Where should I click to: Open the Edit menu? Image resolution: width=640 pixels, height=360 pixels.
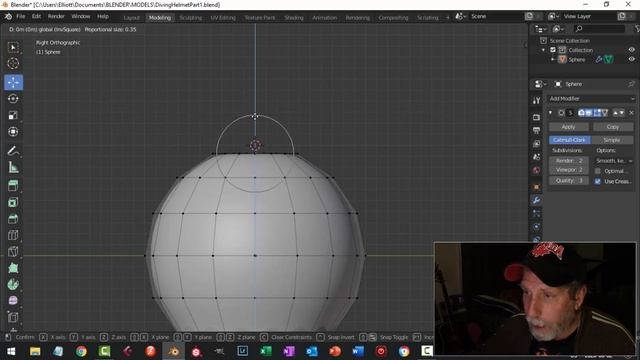[x=36, y=16]
